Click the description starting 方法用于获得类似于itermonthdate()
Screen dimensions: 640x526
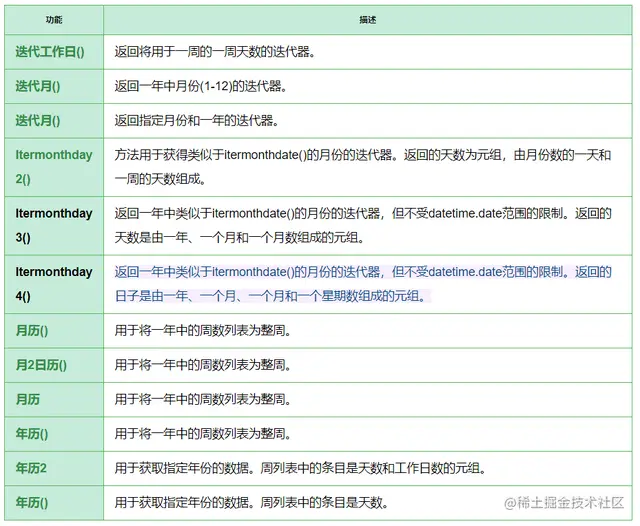(x=363, y=167)
